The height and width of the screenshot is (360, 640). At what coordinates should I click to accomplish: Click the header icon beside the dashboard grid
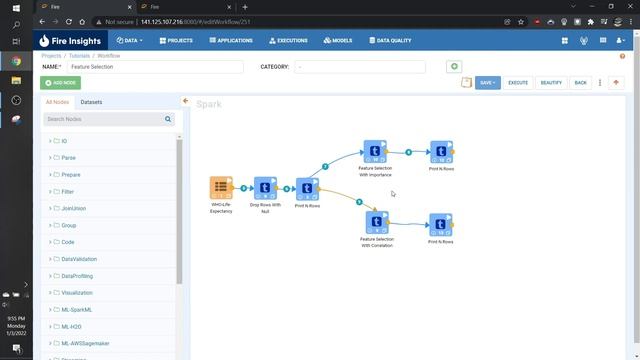[x=584, y=40]
